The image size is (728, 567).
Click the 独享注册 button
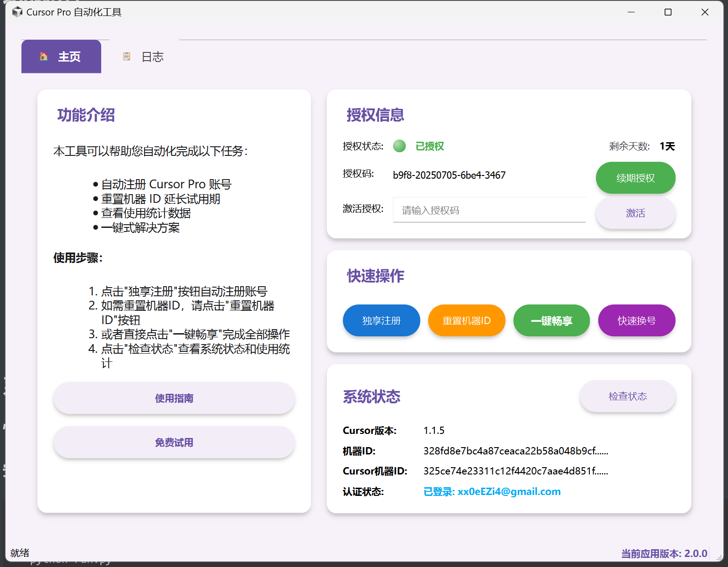click(381, 320)
